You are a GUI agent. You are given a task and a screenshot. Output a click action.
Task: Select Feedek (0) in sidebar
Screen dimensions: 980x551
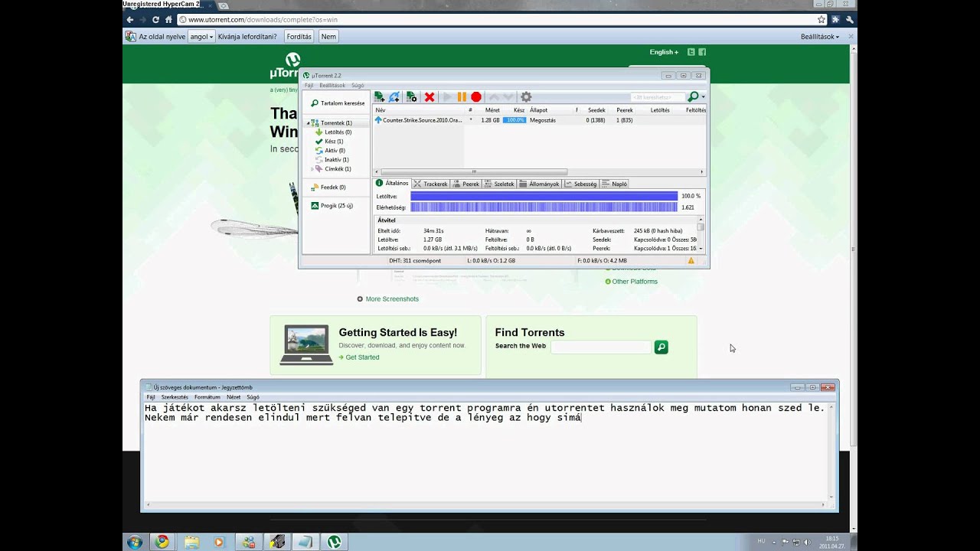click(x=328, y=187)
